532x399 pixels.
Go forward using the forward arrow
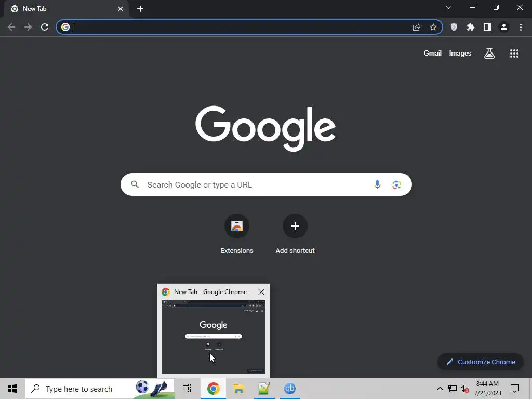tap(28, 27)
